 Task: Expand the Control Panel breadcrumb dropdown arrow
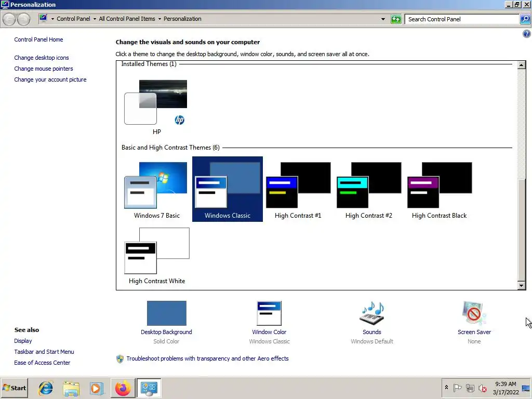pos(95,19)
